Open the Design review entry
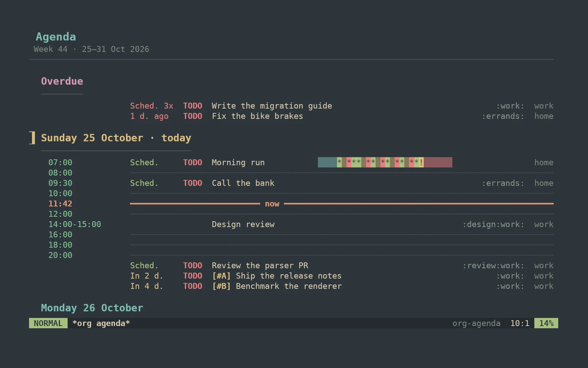The image size is (588, 368). tap(243, 224)
